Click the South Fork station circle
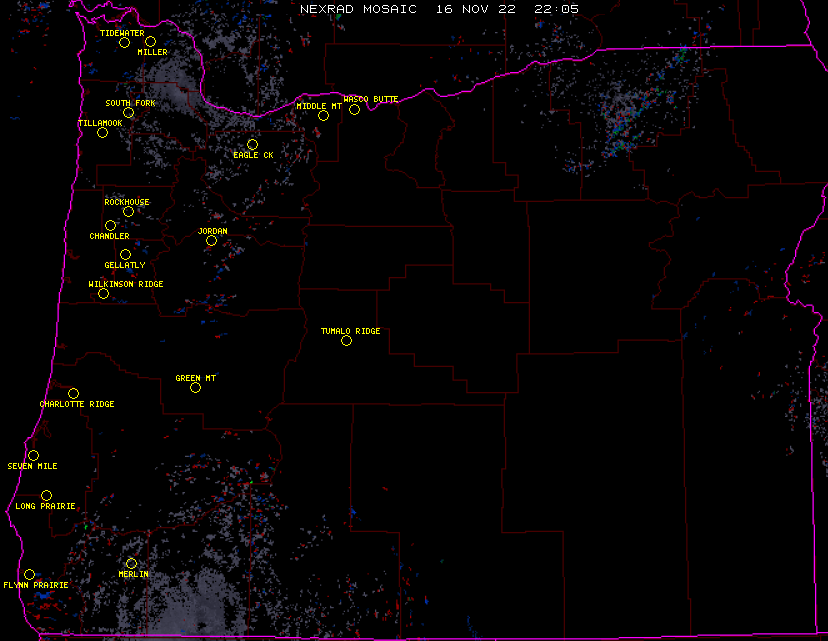 coord(128,112)
